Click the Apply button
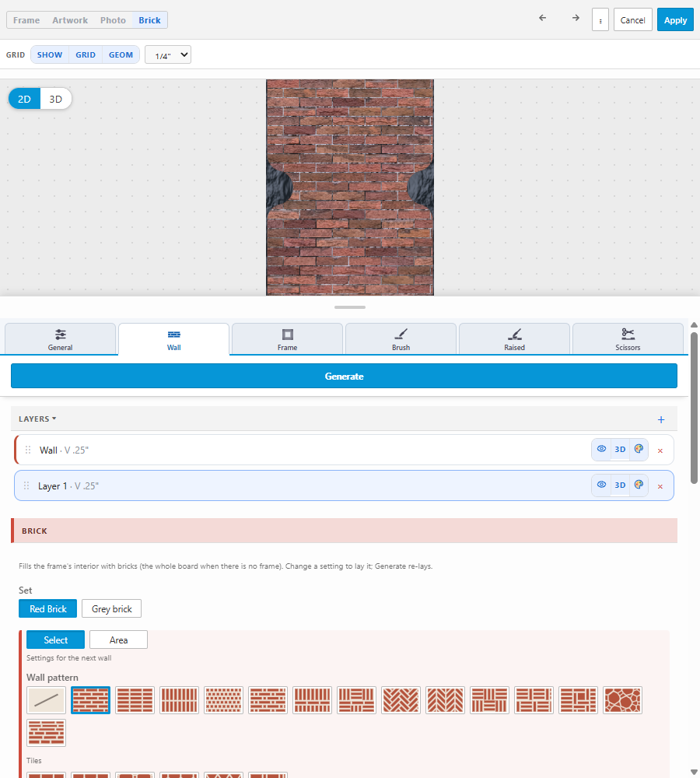Image resolution: width=700 pixels, height=778 pixels. tap(675, 20)
